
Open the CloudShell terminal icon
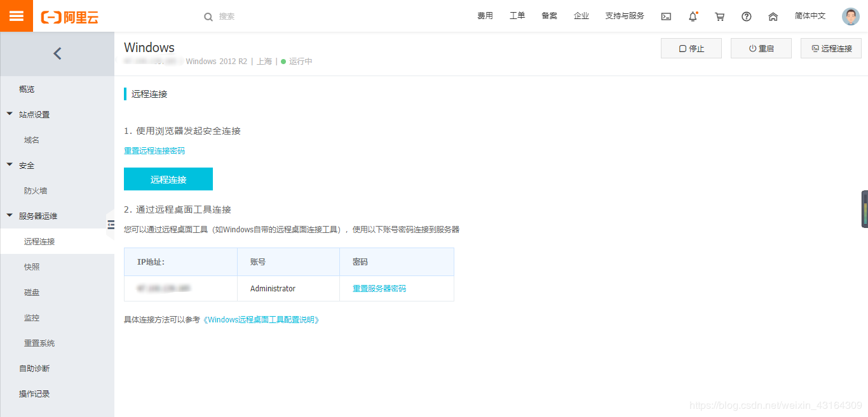[x=666, y=16]
